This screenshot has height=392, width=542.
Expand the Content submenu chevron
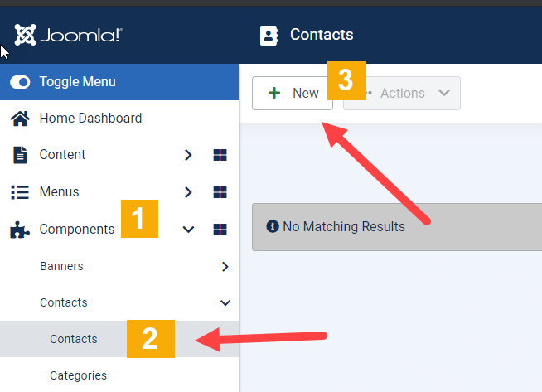[x=188, y=155]
